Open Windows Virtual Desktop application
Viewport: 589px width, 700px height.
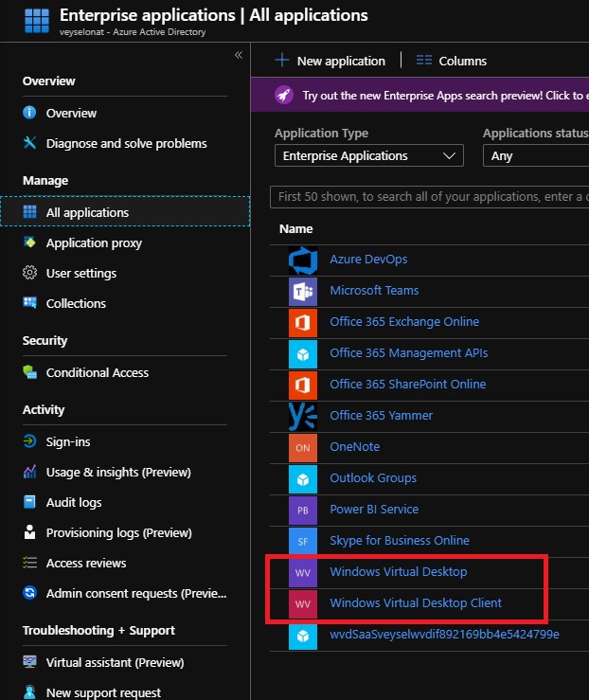click(399, 572)
